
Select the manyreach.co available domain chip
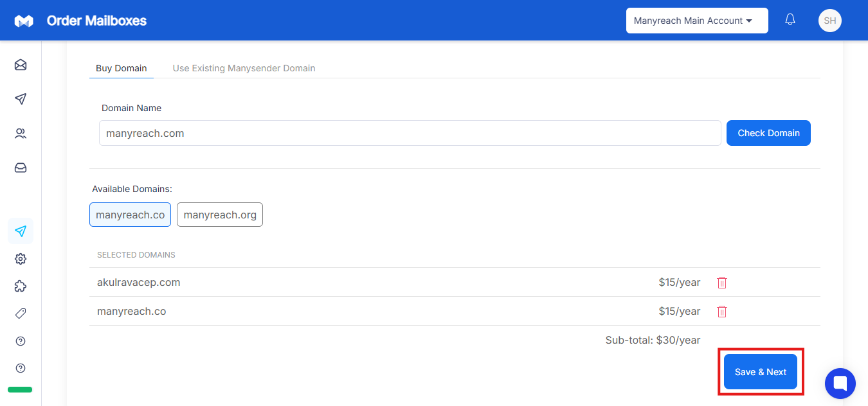point(130,215)
